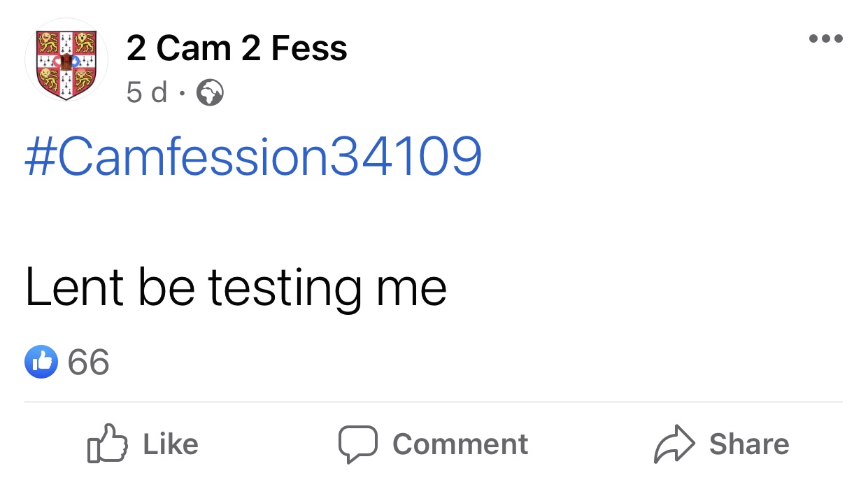The height and width of the screenshot is (480, 868).
Task: Select the Share text label
Action: pyautogui.click(x=749, y=444)
